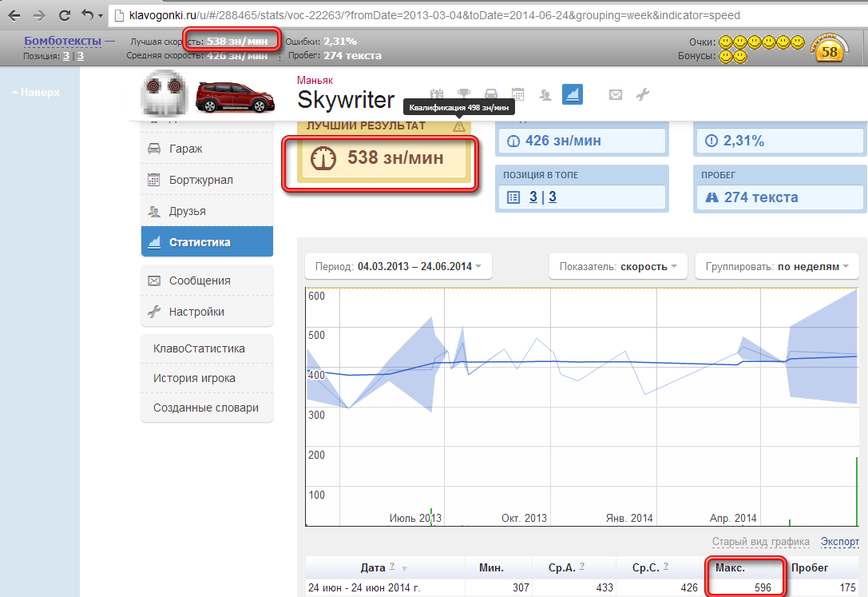The image size is (868, 597).
Task: Focus the klavogonki.ru address bar
Action: point(434,15)
